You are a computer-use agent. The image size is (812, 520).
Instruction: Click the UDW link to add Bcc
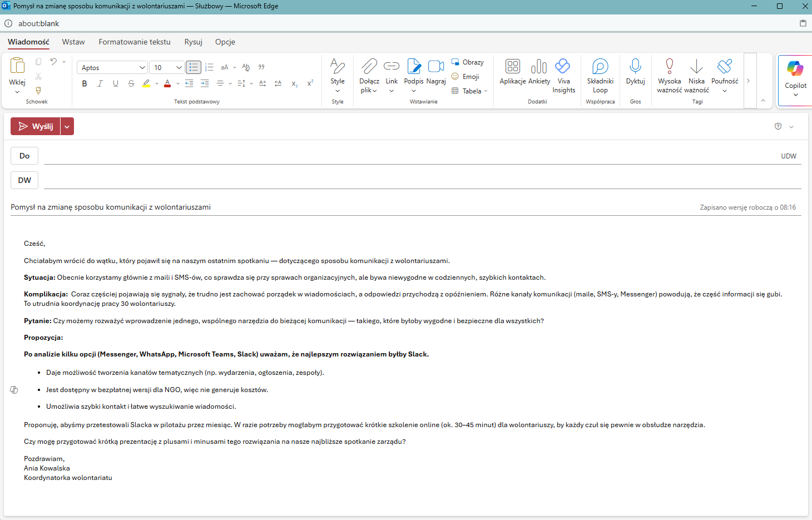(x=788, y=156)
